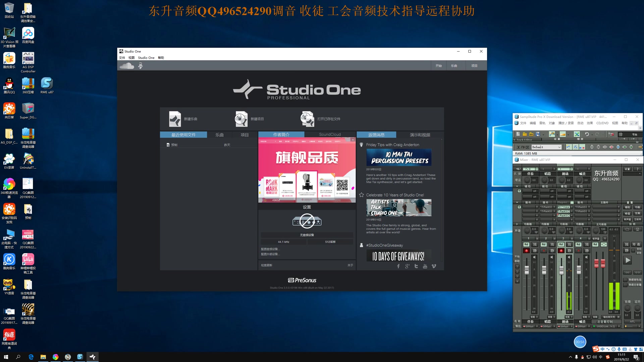Click the undo arrow in Samplitude toolbar
Screen dimensions: 644x362
[587, 134]
